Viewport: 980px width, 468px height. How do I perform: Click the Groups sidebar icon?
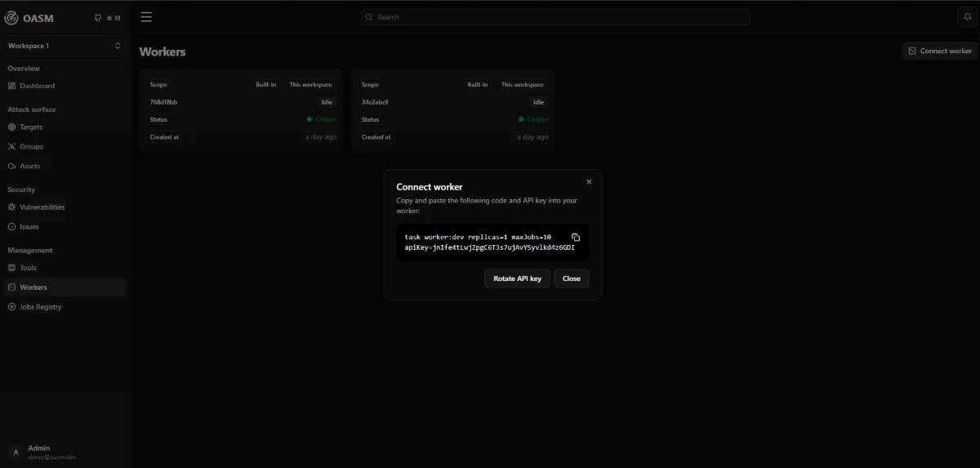pos(12,146)
